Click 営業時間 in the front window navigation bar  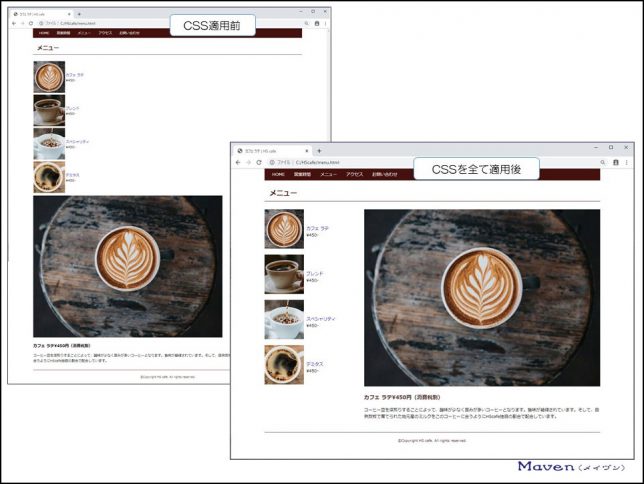tap(302, 174)
